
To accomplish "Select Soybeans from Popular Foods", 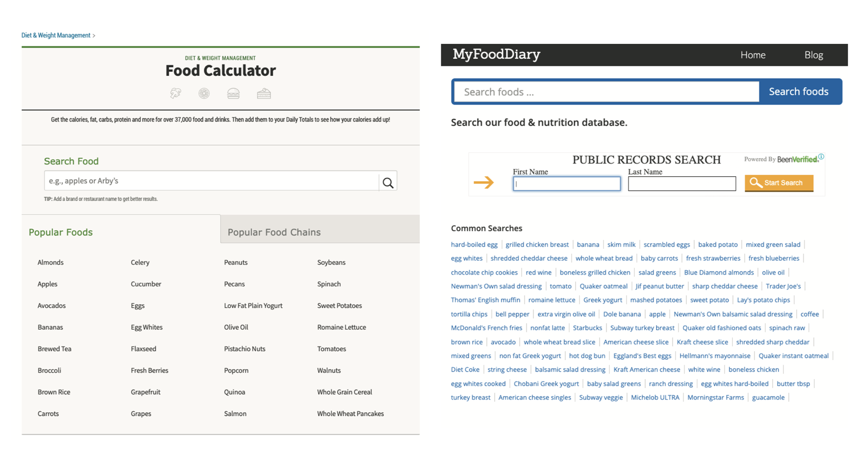I will [x=331, y=262].
